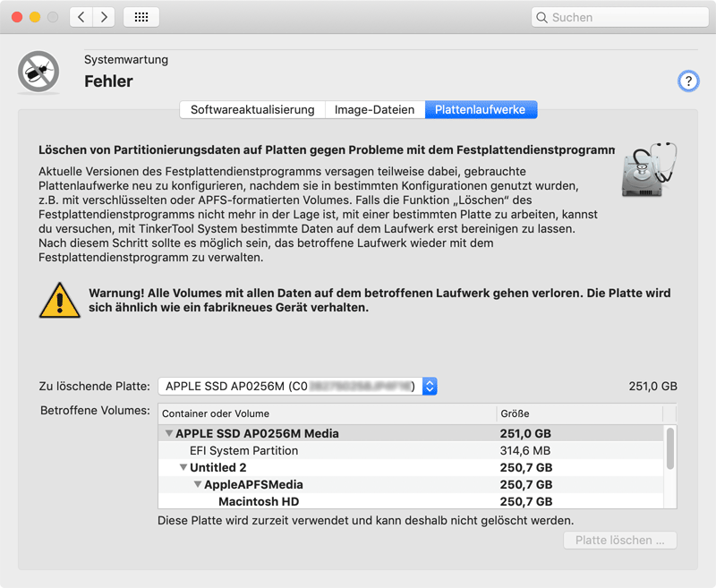Click the volumes list scrollbar

[x=669, y=447]
